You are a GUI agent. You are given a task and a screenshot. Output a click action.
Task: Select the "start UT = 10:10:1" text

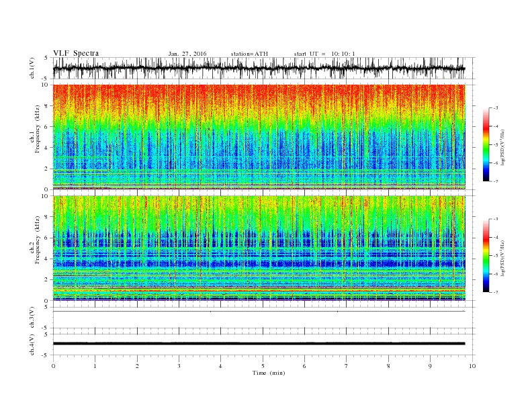(x=324, y=54)
